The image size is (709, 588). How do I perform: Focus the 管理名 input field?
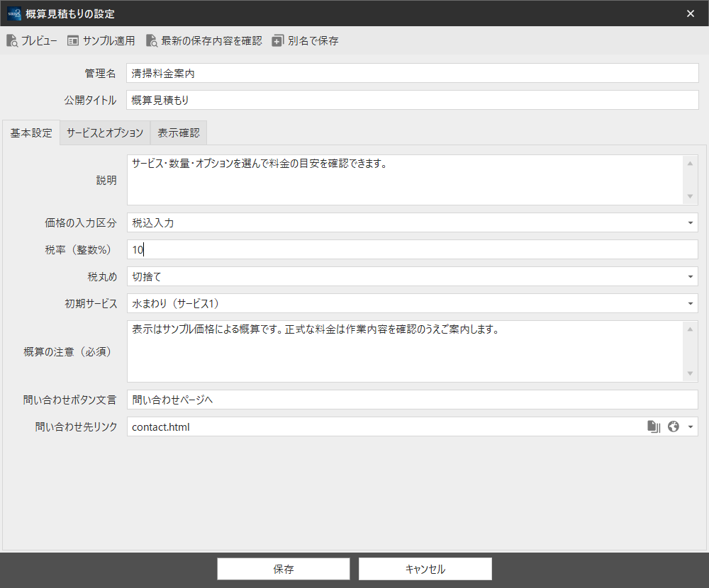(x=413, y=73)
